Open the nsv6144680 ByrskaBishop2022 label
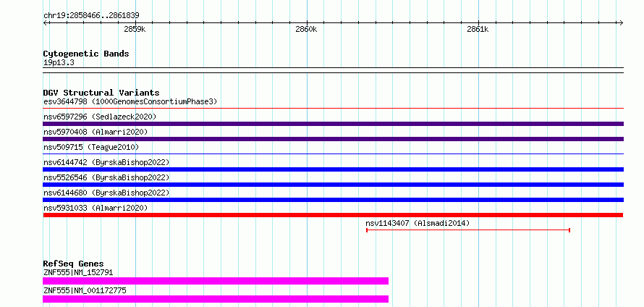Image resolution: width=644 pixels, height=307 pixels. click(106, 193)
